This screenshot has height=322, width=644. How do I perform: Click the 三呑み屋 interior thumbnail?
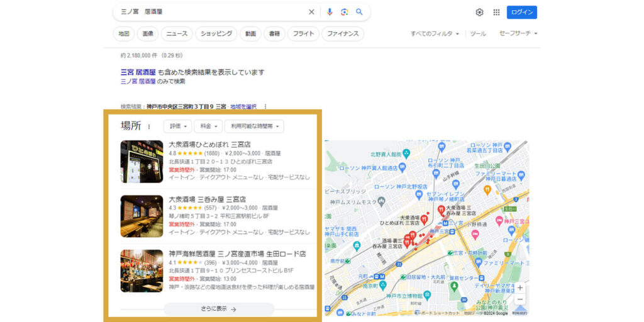click(x=142, y=216)
